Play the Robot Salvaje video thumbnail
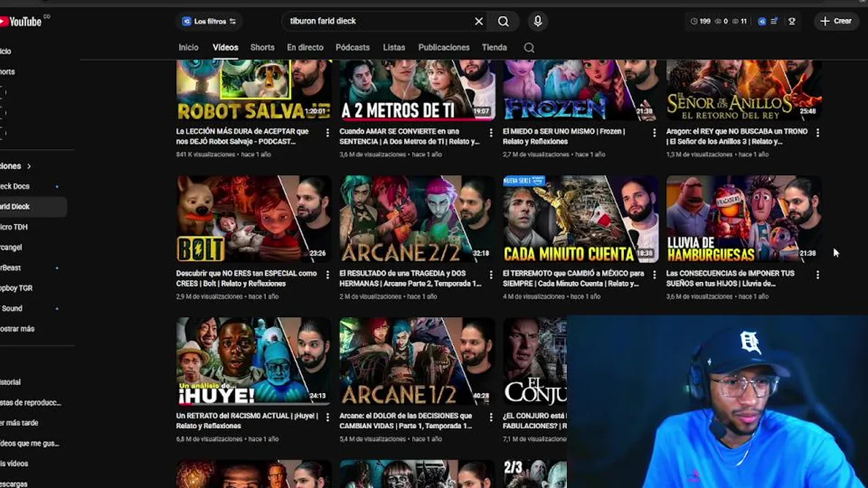 pyautogui.click(x=254, y=90)
